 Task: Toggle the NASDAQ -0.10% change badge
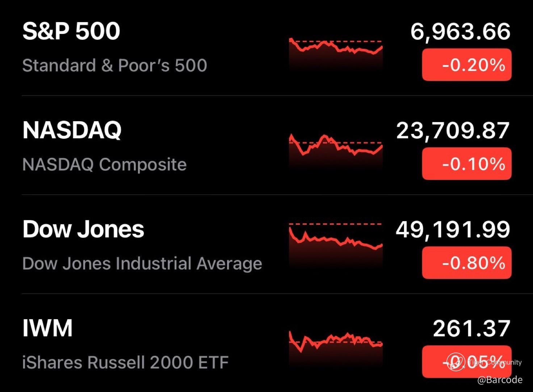click(467, 164)
